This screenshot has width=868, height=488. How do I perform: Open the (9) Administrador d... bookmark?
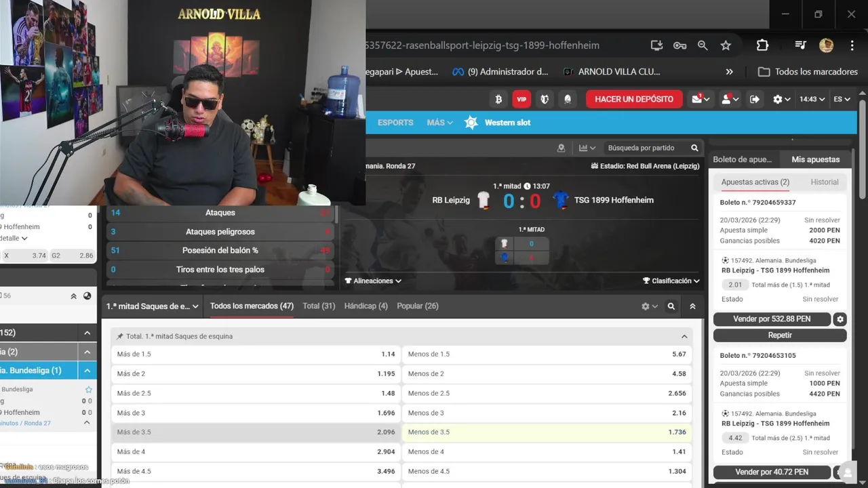[500, 72]
